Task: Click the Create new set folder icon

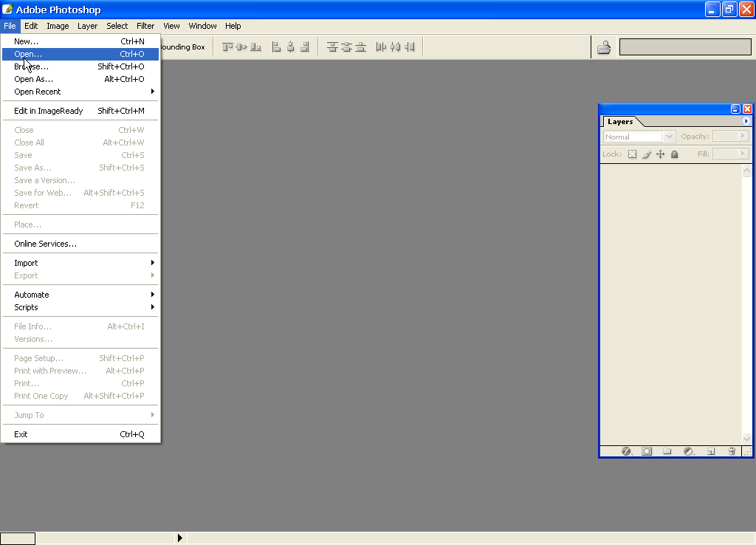Action: (667, 451)
